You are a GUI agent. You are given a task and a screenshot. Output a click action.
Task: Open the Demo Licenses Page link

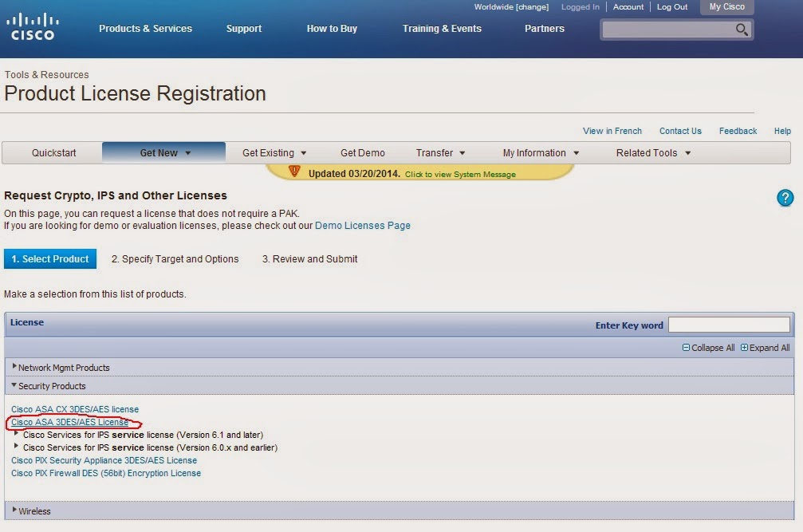[x=363, y=226]
